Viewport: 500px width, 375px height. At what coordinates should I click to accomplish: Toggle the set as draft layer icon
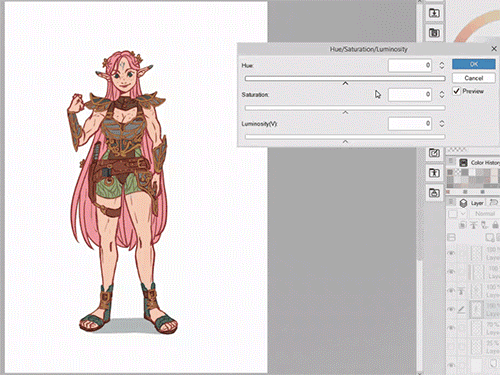pos(484,225)
